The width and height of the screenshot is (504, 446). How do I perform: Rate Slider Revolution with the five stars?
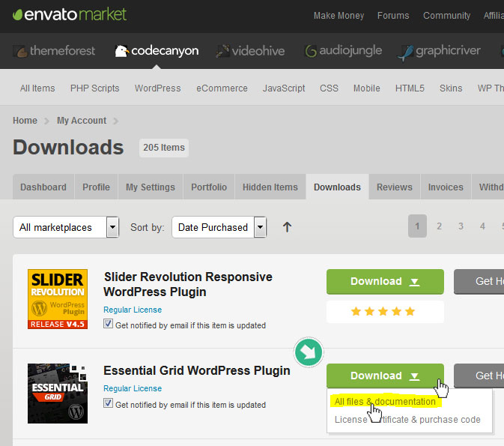click(383, 312)
